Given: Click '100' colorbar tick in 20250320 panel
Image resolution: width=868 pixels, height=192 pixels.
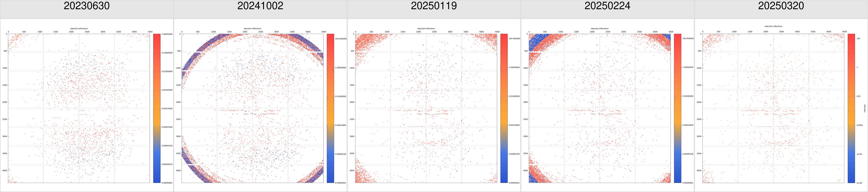Looking at the screenshot, I should point(858,39).
